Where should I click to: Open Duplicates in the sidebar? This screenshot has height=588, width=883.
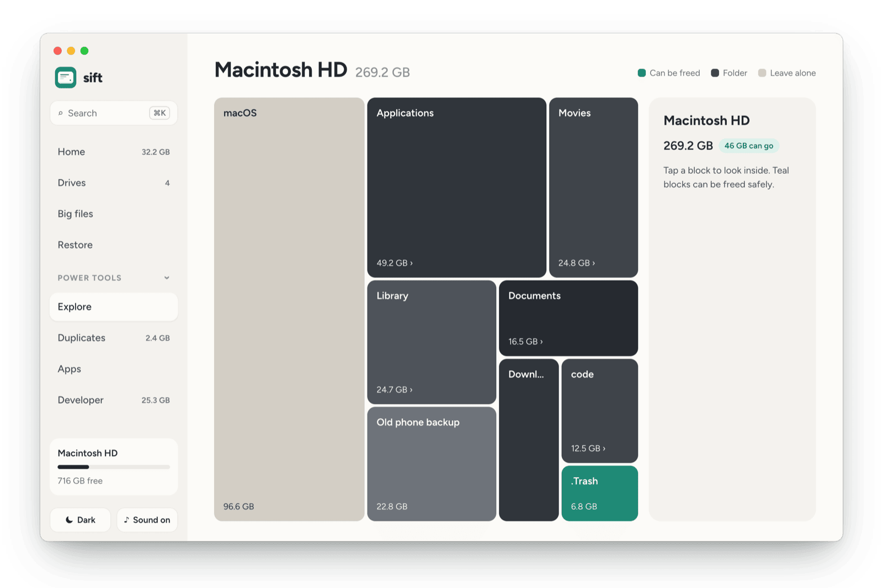[x=114, y=338]
